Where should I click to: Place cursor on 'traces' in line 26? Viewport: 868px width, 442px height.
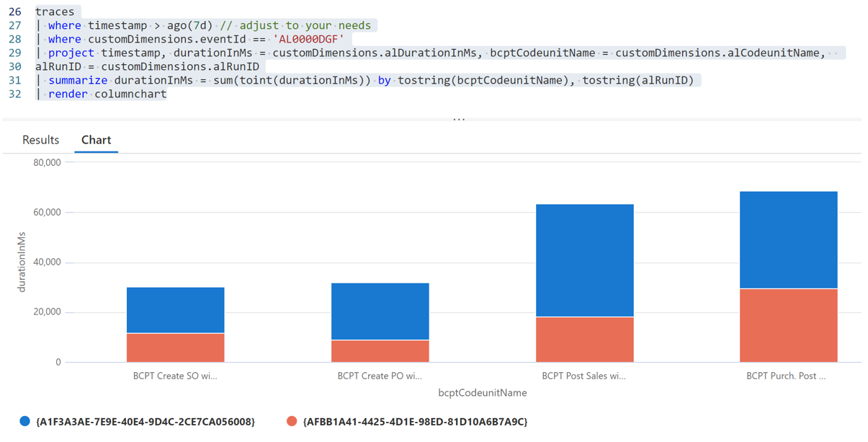[x=55, y=12]
